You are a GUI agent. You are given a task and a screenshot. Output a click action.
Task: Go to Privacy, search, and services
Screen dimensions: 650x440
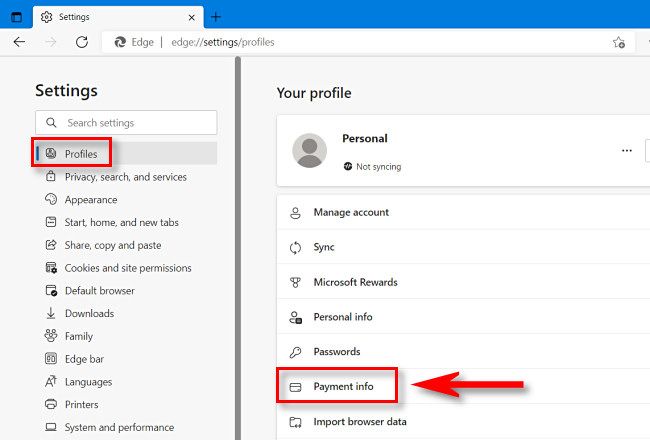coord(125,177)
